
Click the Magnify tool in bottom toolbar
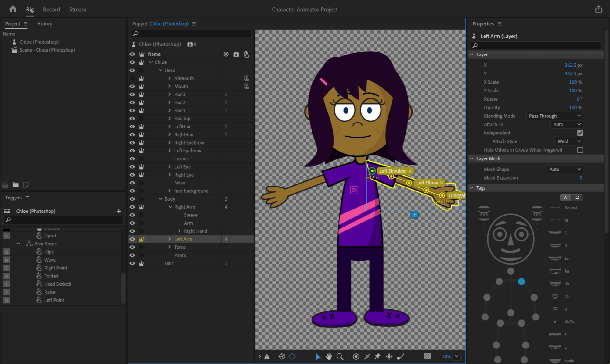(339, 356)
